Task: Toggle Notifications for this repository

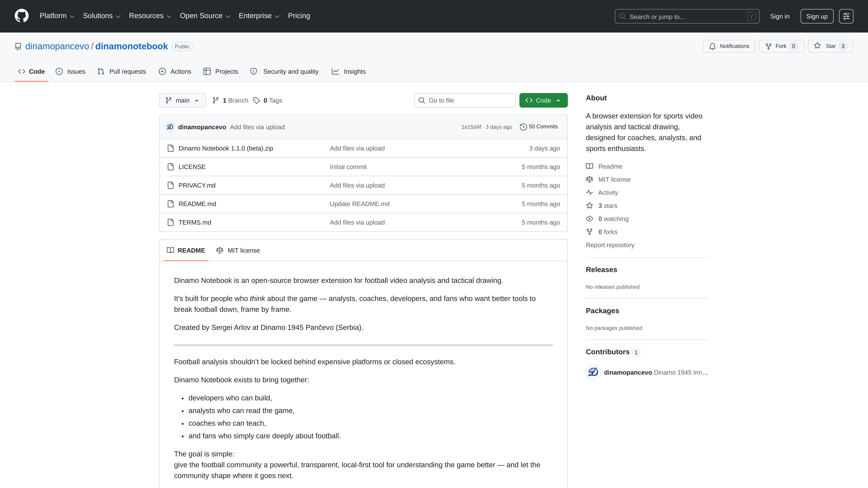Action: coord(729,46)
